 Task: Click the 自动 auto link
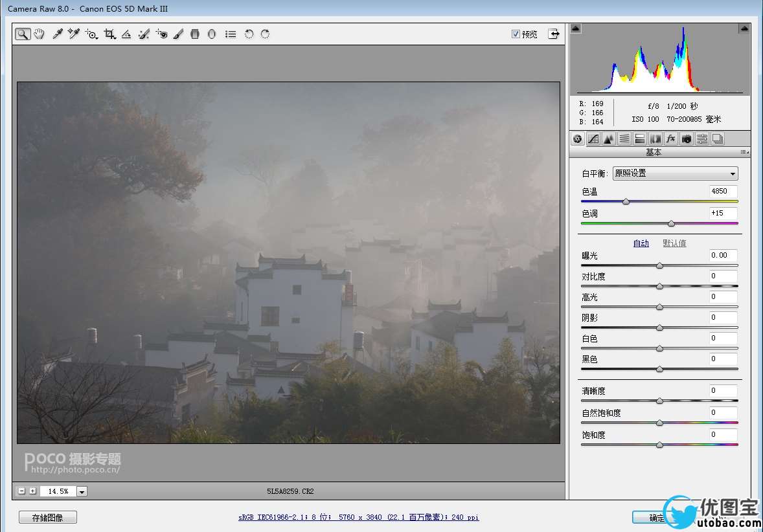tap(641, 243)
